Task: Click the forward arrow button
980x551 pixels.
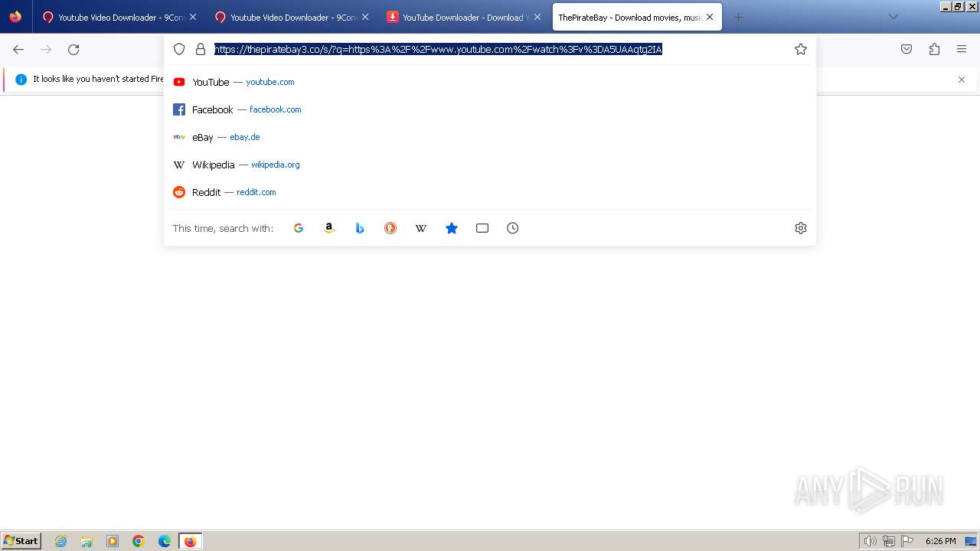Action: coord(46,50)
